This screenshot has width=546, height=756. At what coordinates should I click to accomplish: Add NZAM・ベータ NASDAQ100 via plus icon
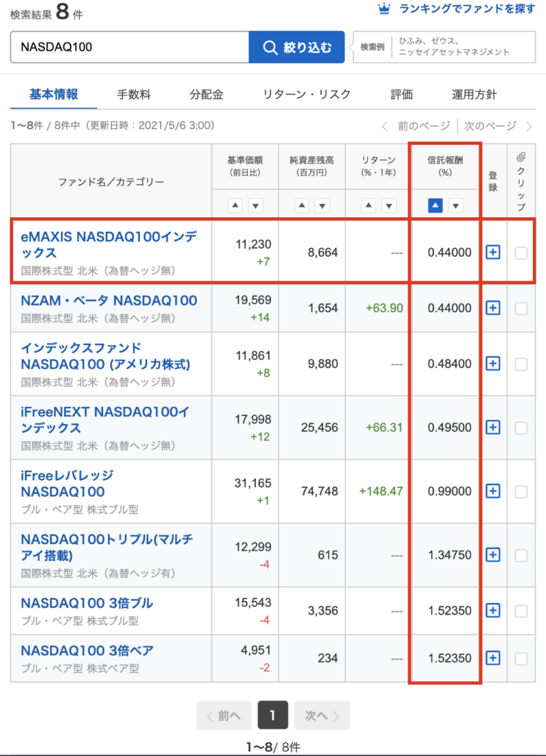tap(493, 308)
